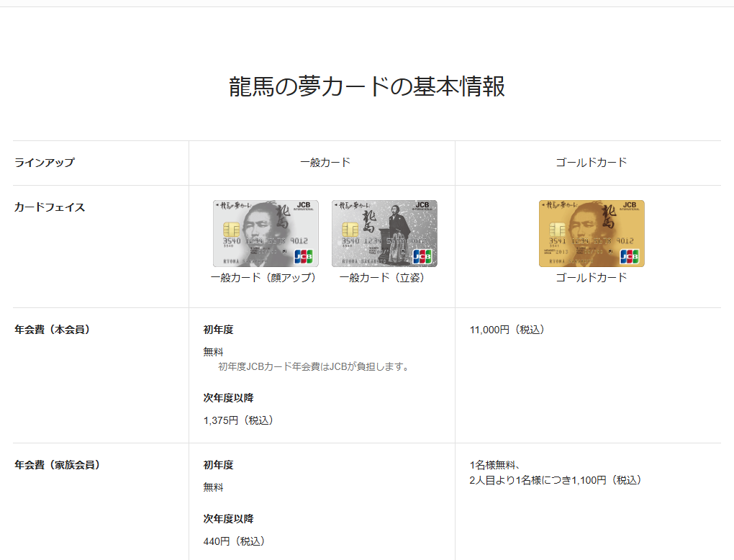734x560 pixels.
Task: Click the heading 龍馬の夢カードの基本情報
Action: point(367,86)
